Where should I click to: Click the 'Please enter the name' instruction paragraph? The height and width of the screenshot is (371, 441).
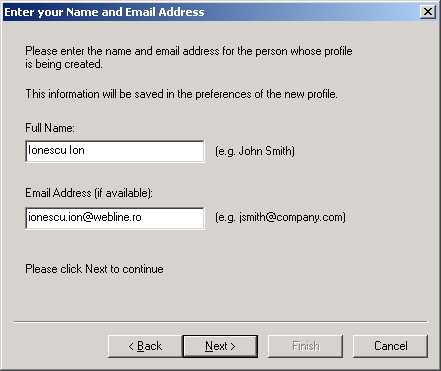[x=189, y=57]
